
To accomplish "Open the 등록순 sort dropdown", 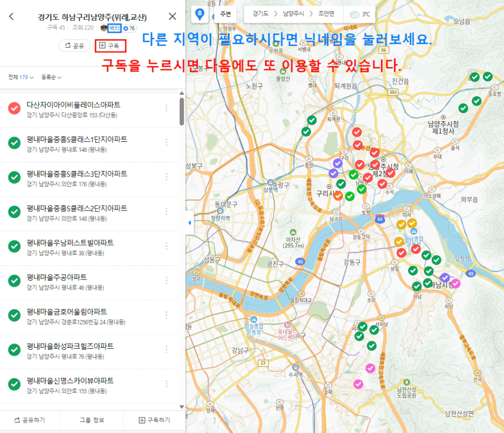I will pyautogui.click(x=51, y=77).
